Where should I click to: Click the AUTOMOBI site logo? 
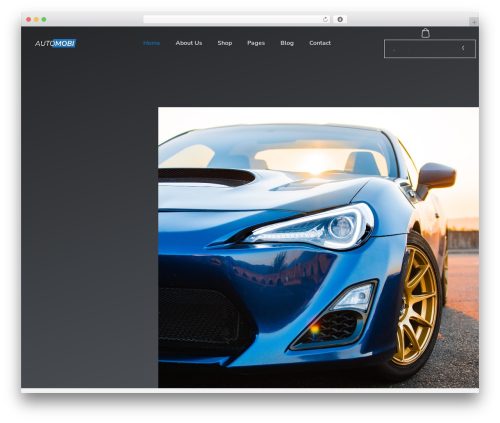coord(55,43)
